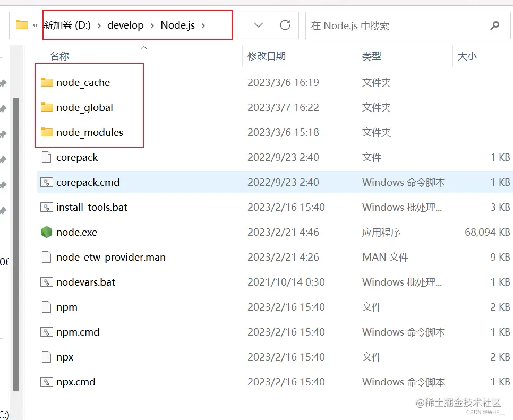
Task: Click the green node.exe application icon
Action: (x=46, y=232)
